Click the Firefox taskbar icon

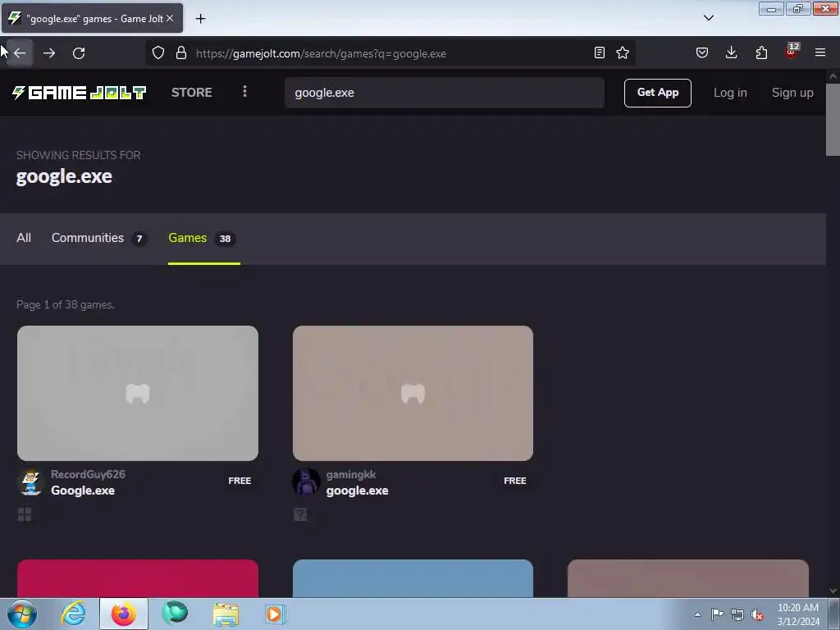tap(124, 614)
